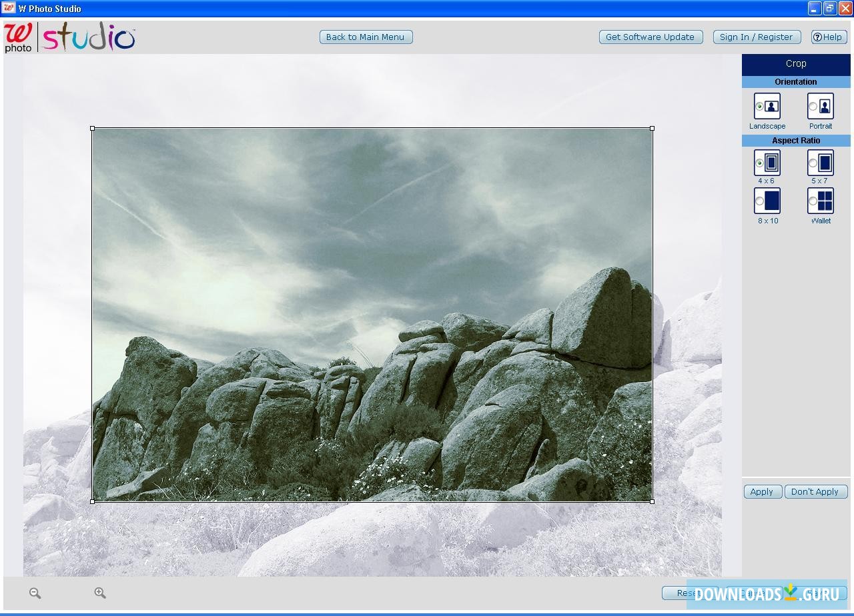Click the 4 x 6 aspect ratio picture icon

[772, 163]
